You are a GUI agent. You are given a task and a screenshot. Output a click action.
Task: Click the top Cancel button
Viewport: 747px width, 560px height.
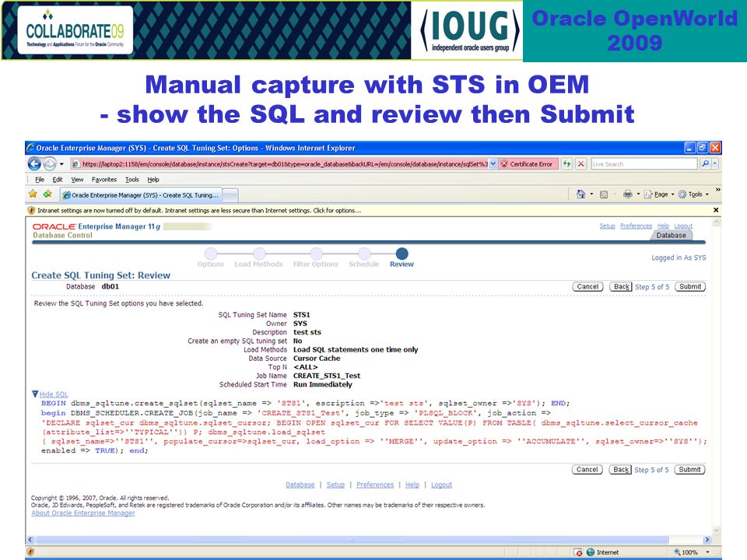pyautogui.click(x=587, y=287)
